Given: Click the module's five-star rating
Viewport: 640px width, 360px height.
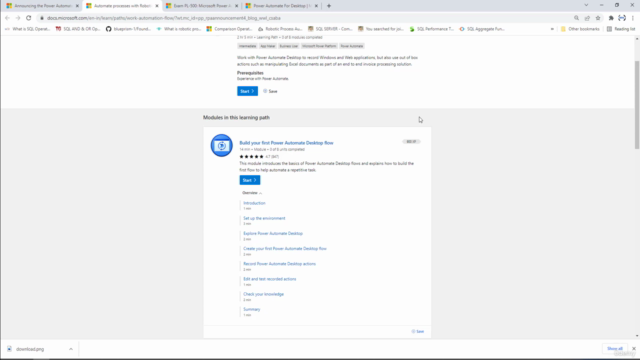Looking at the screenshot, I should click(x=251, y=156).
